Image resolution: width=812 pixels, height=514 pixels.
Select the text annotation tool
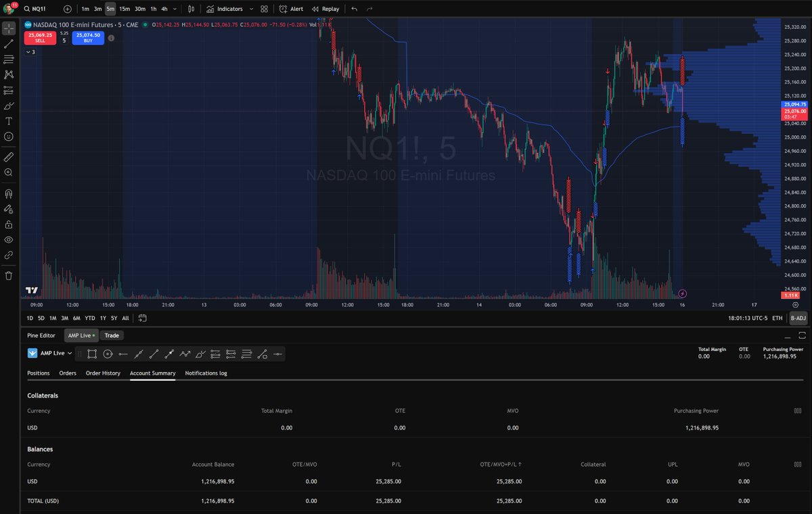click(x=9, y=121)
